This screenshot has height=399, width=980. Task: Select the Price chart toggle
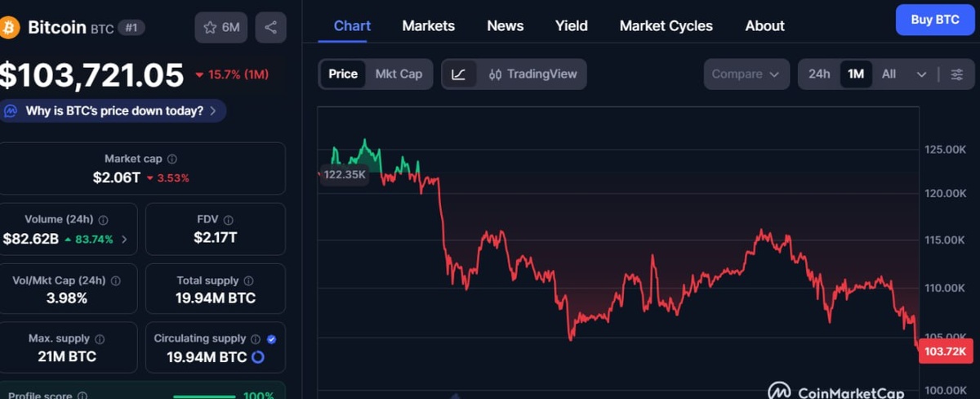pyautogui.click(x=343, y=74)
